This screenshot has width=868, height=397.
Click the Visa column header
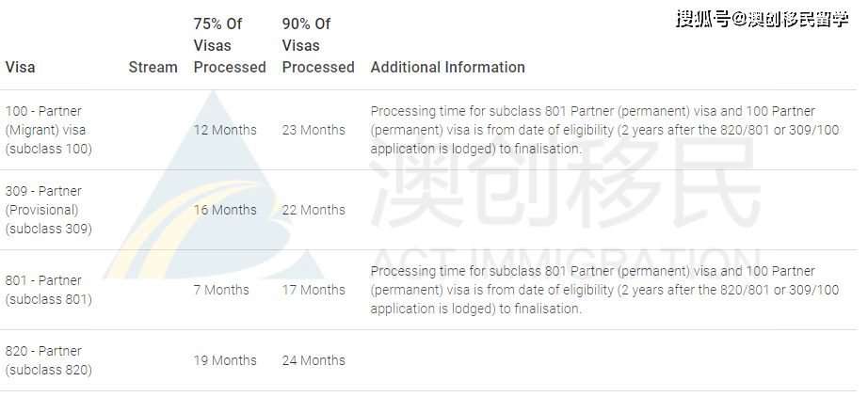pyautogui.click(x=20, y=67)
